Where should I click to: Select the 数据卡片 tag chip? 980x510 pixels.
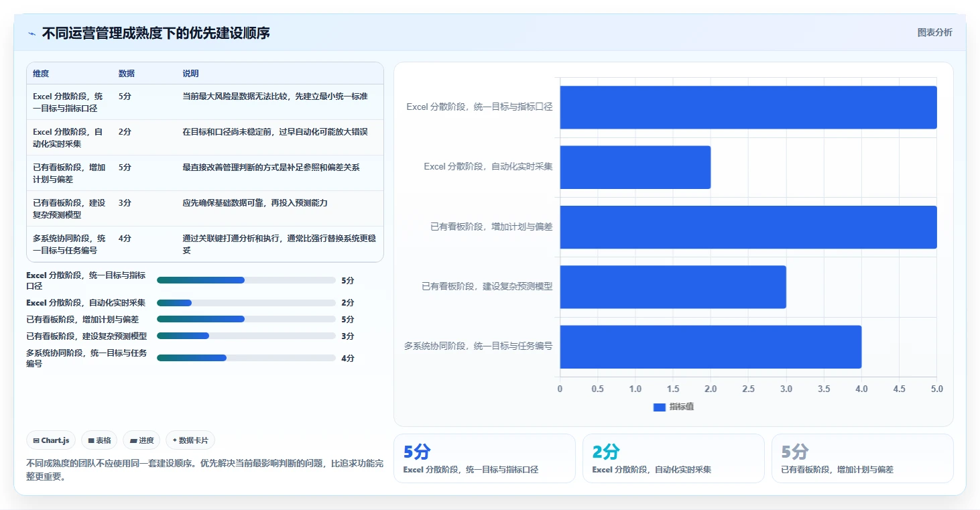190,440
